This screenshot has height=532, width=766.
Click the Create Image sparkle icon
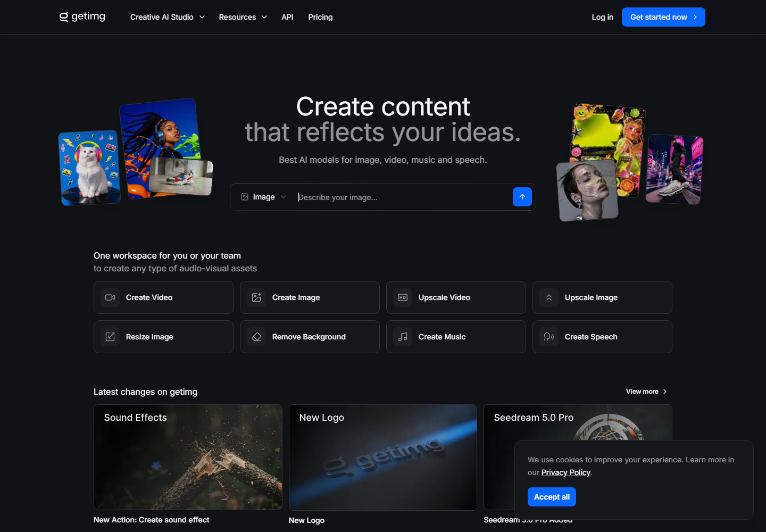point(256,297)
